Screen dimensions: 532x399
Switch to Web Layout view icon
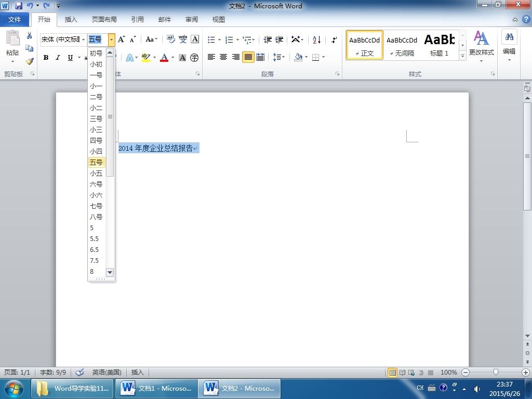click(x=411, y=373)
